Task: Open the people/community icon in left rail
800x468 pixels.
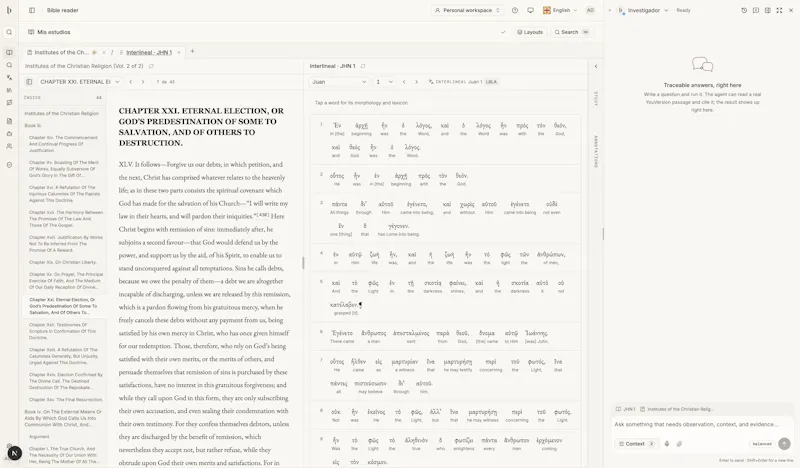Action: 9,146
